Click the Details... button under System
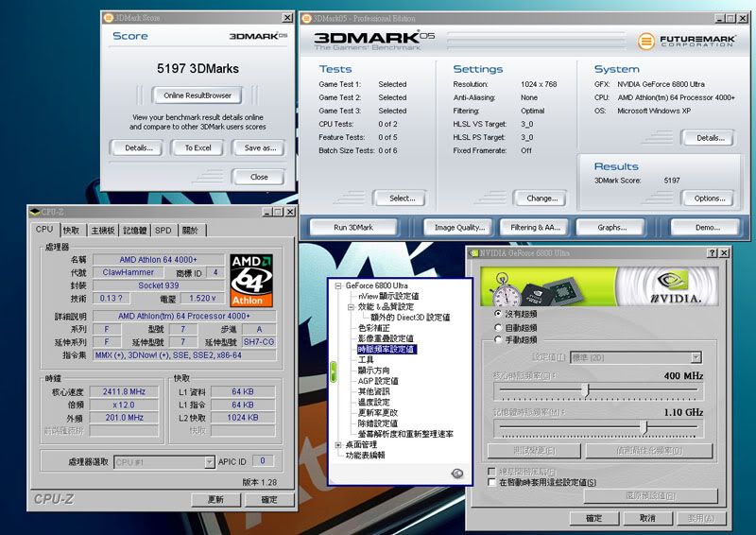Image resolution: width=756 pixels, height=535 pixels. (711, 138)
